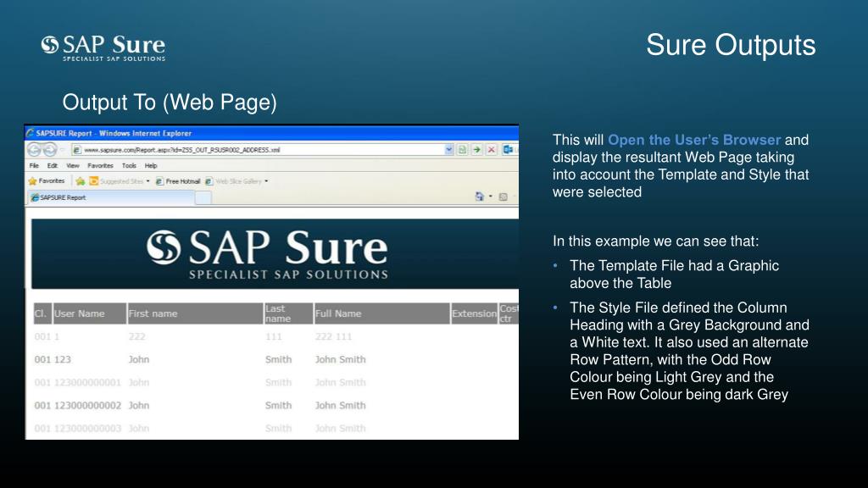
Task: Click the Open the User's Browser highlighted text
Action: point(694,140)
